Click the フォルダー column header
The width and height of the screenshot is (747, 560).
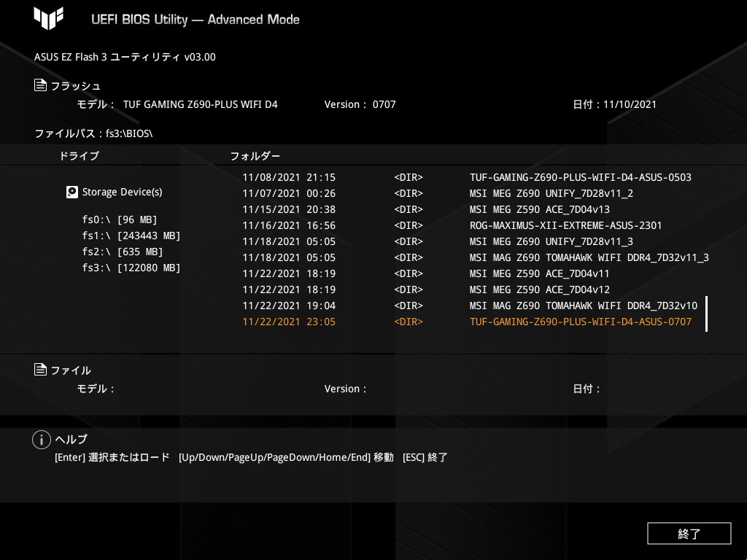[x=255, y=156]
